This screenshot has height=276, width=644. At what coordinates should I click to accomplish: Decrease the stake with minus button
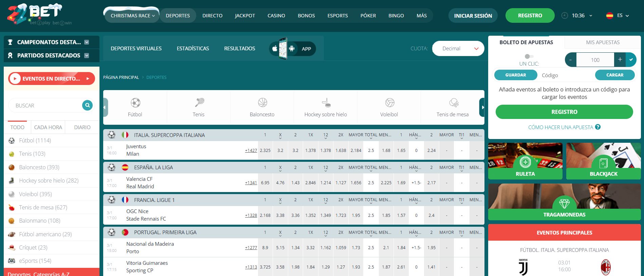571,60
